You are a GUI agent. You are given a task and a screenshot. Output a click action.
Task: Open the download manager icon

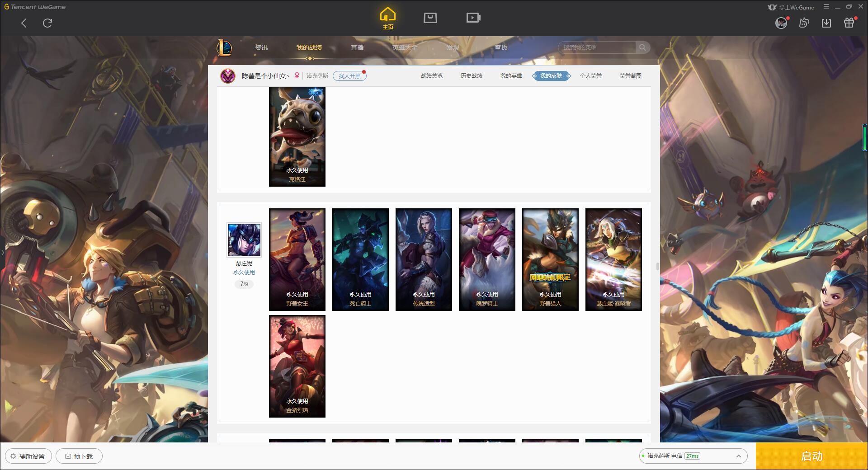[x=826, y=23]
